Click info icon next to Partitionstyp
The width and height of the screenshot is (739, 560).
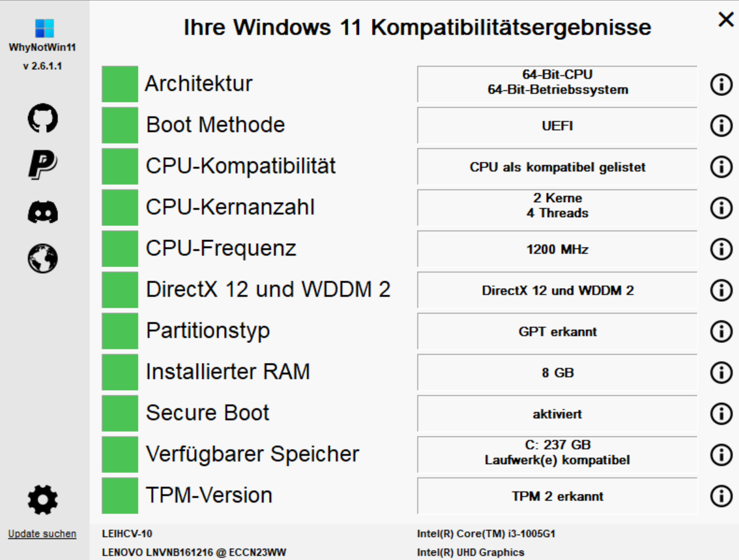pyautogui.click(x=721, y=332)
